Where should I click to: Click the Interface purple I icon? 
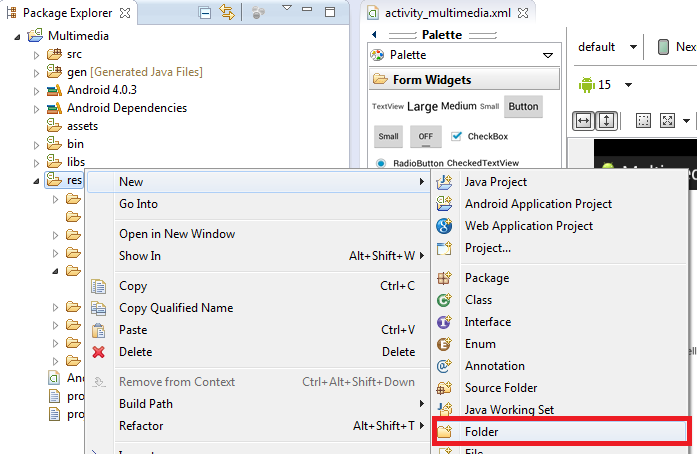[444, 322]
